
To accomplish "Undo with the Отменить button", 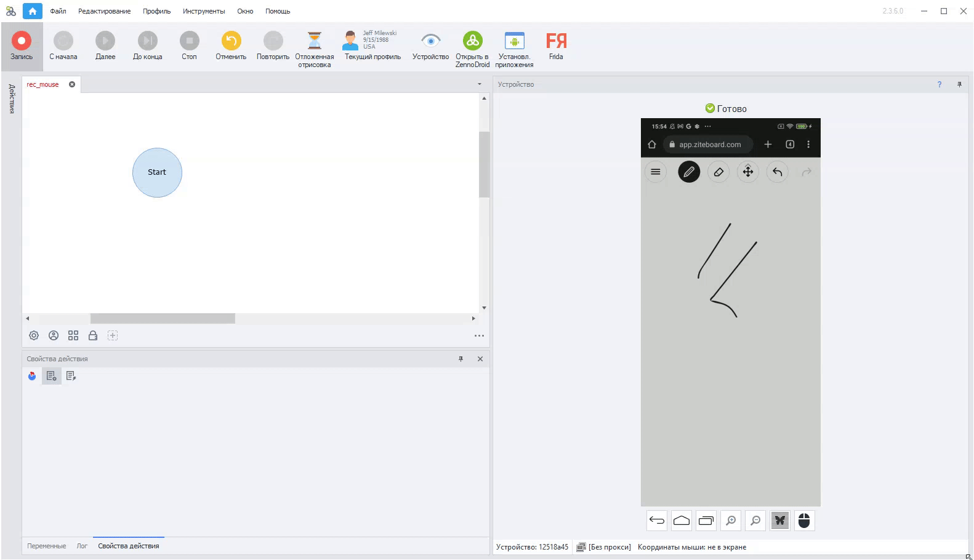I will pyautogui.click(x=231, y=46).
